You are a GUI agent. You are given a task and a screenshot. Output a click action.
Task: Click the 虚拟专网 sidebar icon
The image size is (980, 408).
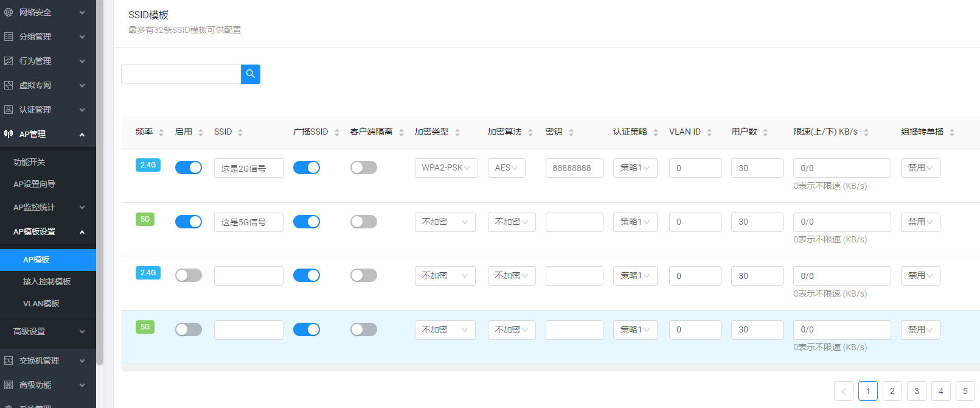coord(9,85)
